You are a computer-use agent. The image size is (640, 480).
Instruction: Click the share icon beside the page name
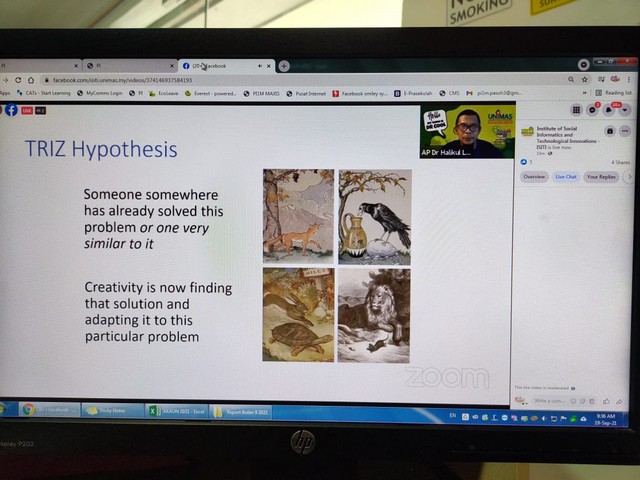[609, 131]
